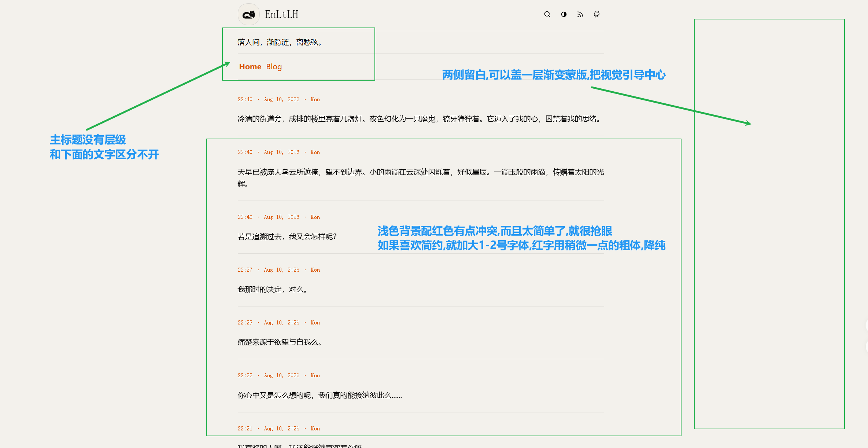Screen dimensions: 868x448
Task: Open the GitHub icon link
Action: pyautogui.click(x=596, y=14)
